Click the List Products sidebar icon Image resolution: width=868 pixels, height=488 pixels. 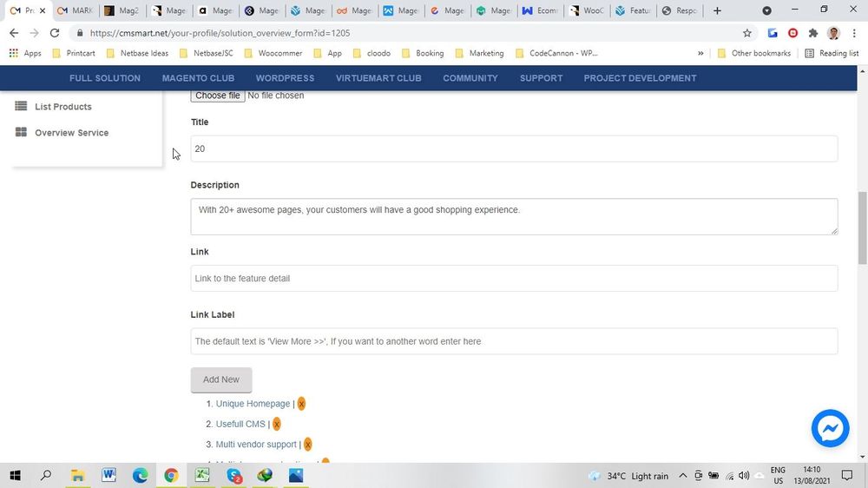pyautogui.click(x=22, y=106)
